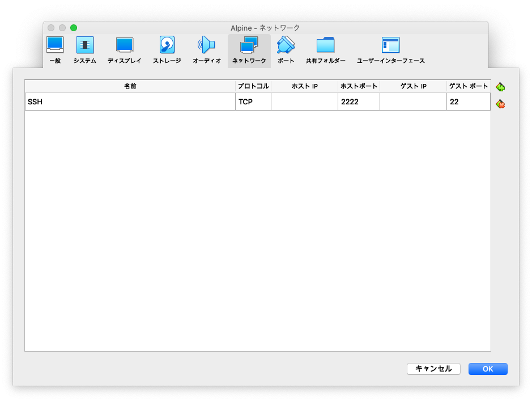The image size is (532, 401).
Task: Open the TCP protocol cell dropdown
Action: tap(253, 102)
